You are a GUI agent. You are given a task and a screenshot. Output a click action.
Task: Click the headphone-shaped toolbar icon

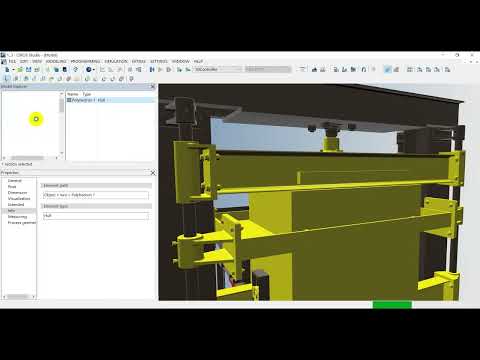point(364,69)
